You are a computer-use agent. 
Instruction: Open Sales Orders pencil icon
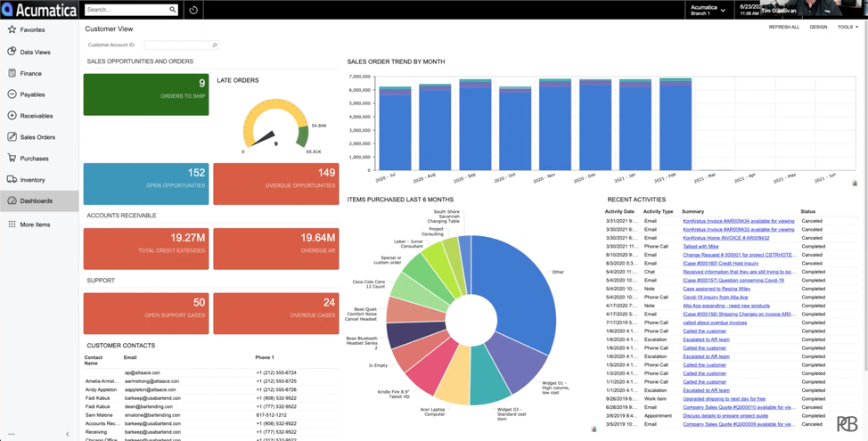[12, 136]
